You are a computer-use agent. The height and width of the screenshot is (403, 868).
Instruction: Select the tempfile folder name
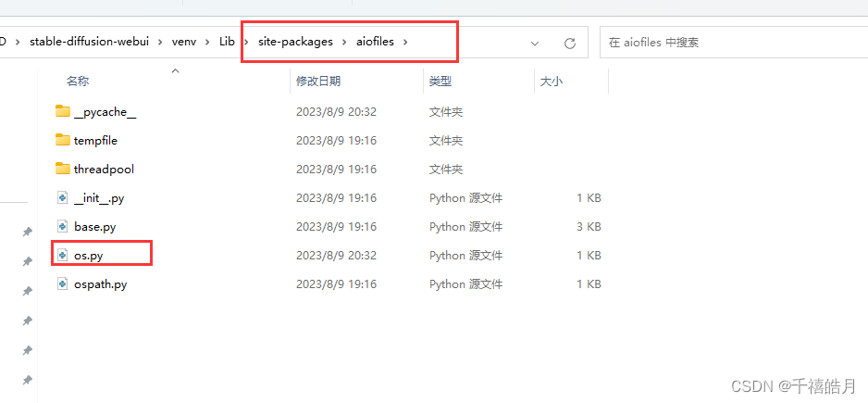click(95, 140)
